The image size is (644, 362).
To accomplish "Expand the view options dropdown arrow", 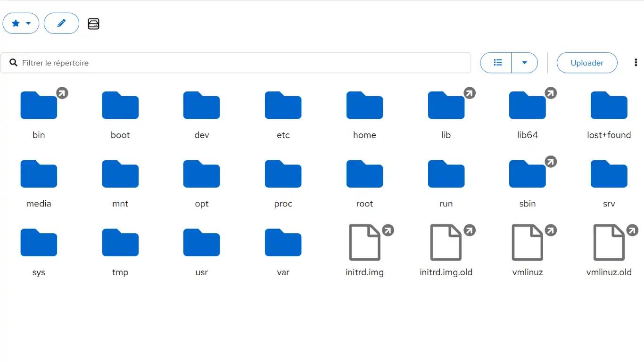I will click(524, 63).
